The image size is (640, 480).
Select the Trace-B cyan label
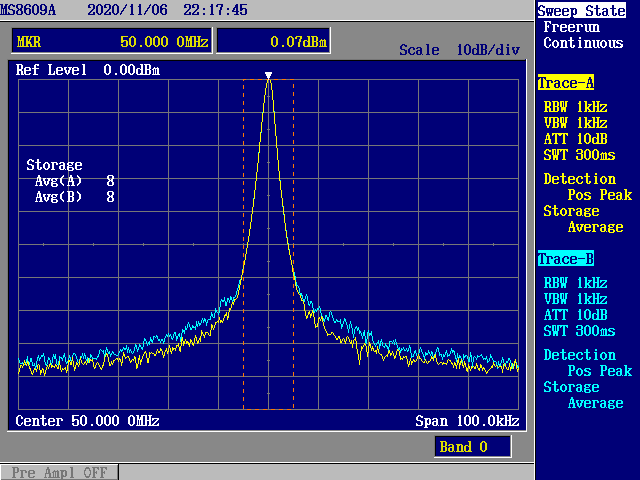[x=566, y=259]
